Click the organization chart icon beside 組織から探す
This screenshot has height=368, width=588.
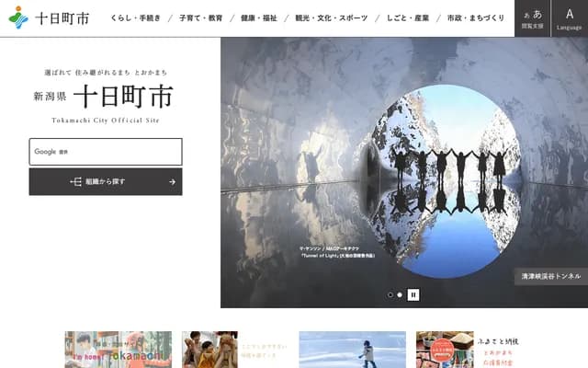[x=76, y=182]
